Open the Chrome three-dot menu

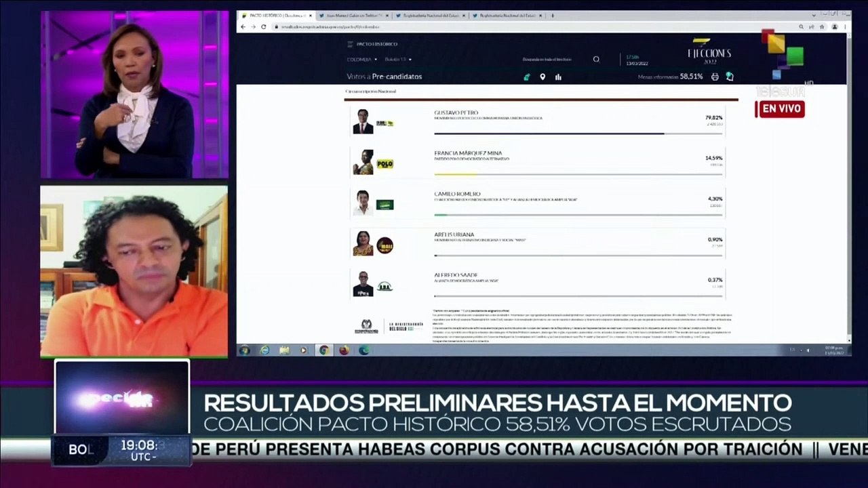click(845, 26)
